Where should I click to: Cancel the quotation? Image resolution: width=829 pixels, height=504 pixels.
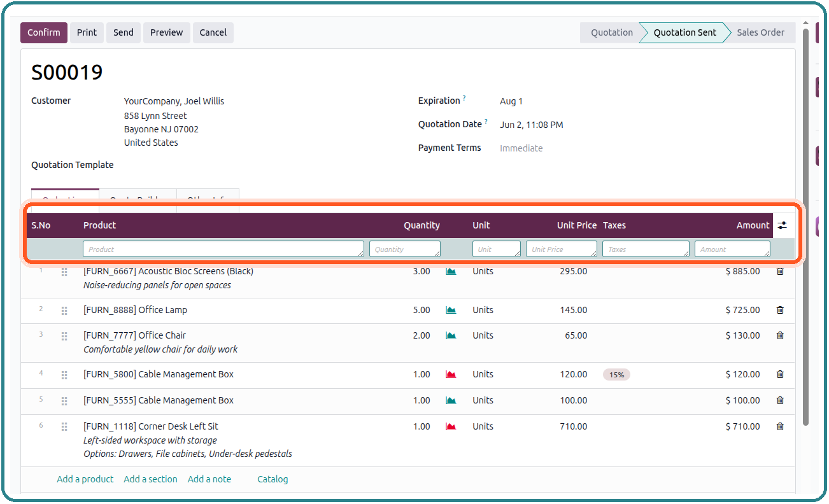point(213,32)
